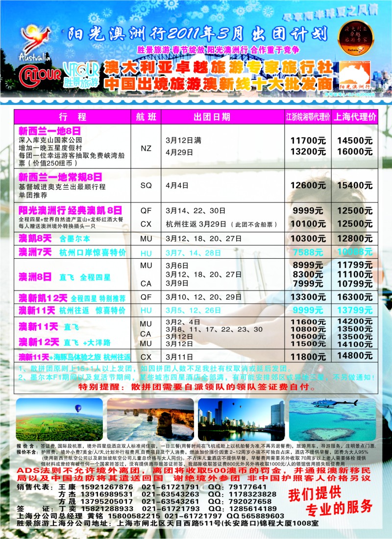Click the dates 3月8、11、17、22、23、30

point(214,329)
